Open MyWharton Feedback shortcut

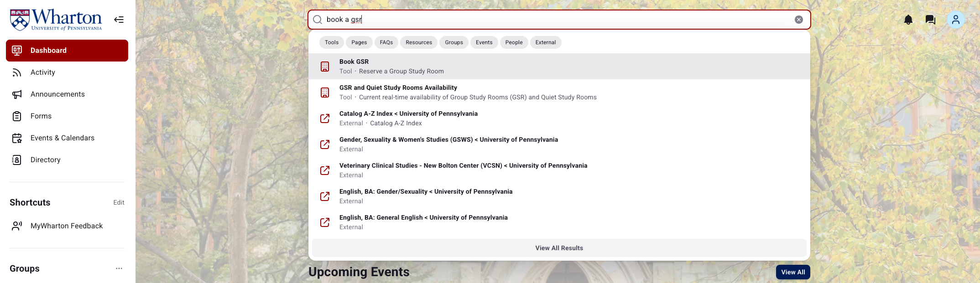coord(67,226)
